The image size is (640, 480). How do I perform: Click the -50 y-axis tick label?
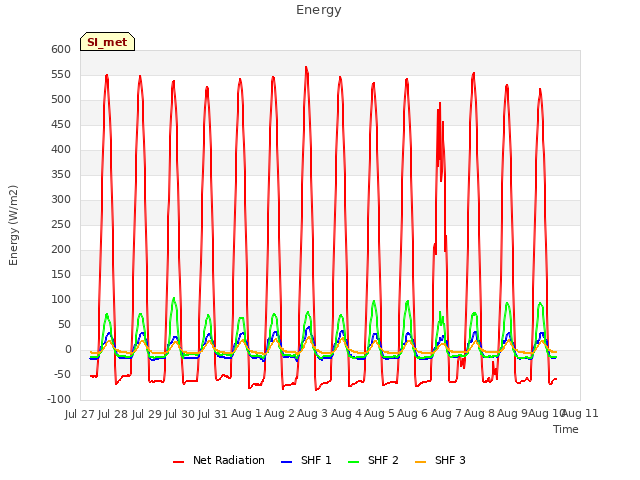pos(62,375)
